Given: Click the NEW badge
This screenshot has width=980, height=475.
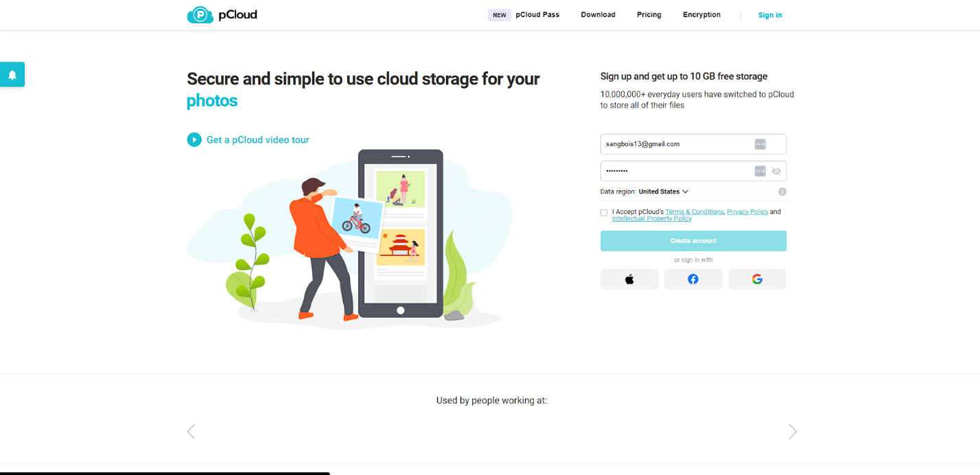Looking at the screenshot, I should (x=500, y=15).
